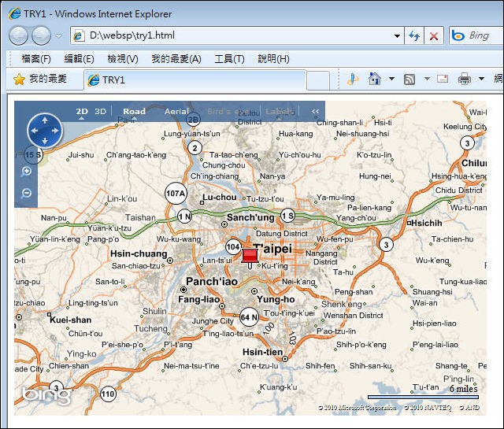Viewport: 504px width, 429px height.
Task: Select the Aerial map style
Action: [x=176, y=111]
